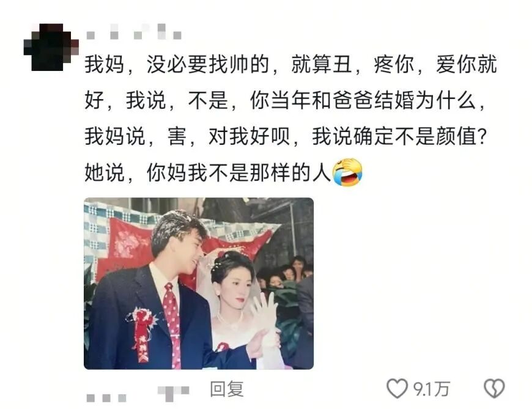Tap 回复 to reply to comment

(227, 389)
